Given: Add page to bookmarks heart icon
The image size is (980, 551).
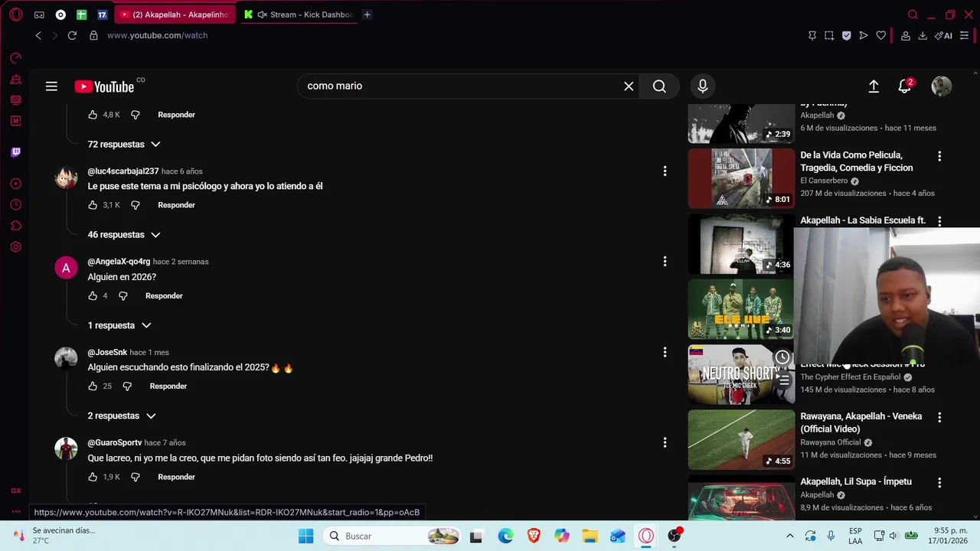Looking at the screenshot, I should pyautogui.click(x=880, y=35).
